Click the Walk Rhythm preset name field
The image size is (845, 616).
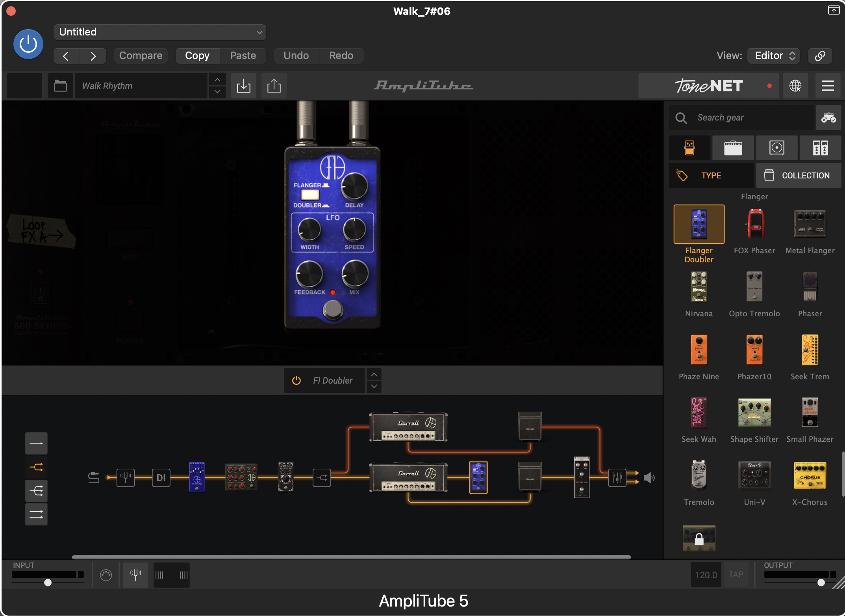[x=141, y=85]
